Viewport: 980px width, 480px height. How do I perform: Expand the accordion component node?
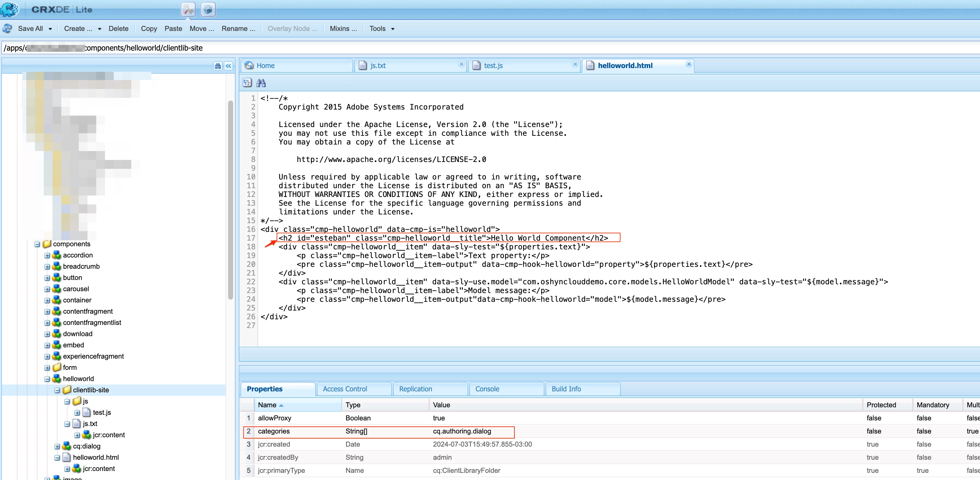pos(47,255)
